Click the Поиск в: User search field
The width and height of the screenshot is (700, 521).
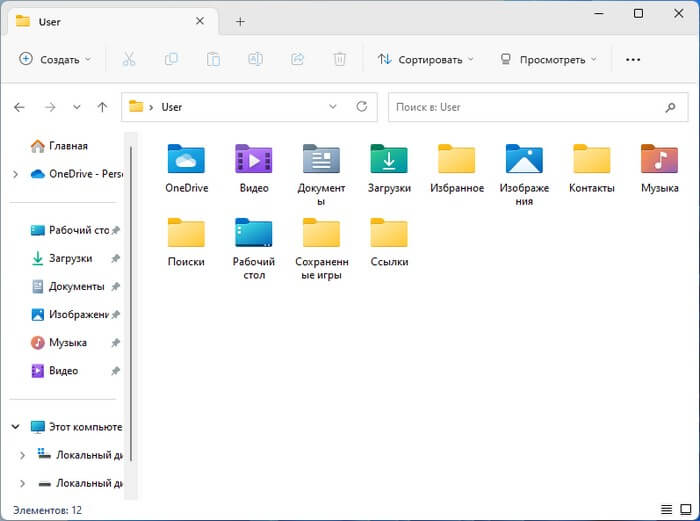[538, 107]
